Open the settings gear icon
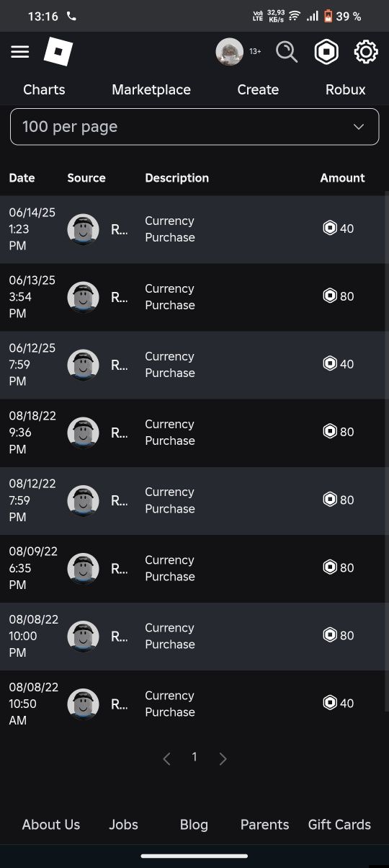389x868 pixels. 366,52
